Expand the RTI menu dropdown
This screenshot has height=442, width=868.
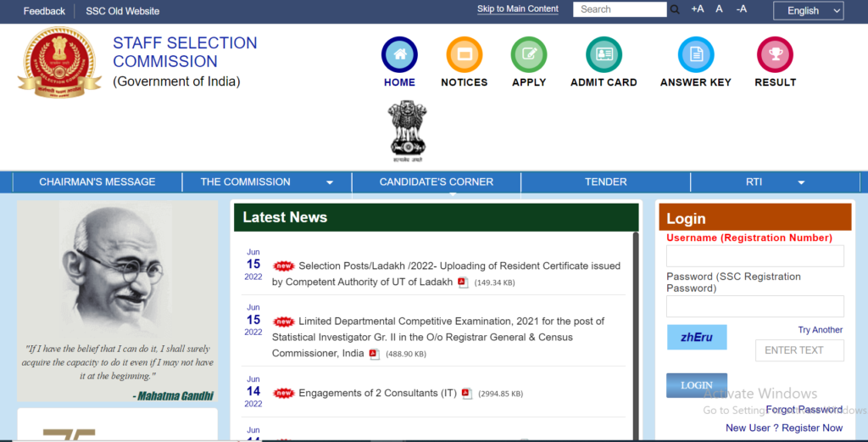(x=801, y=182)
